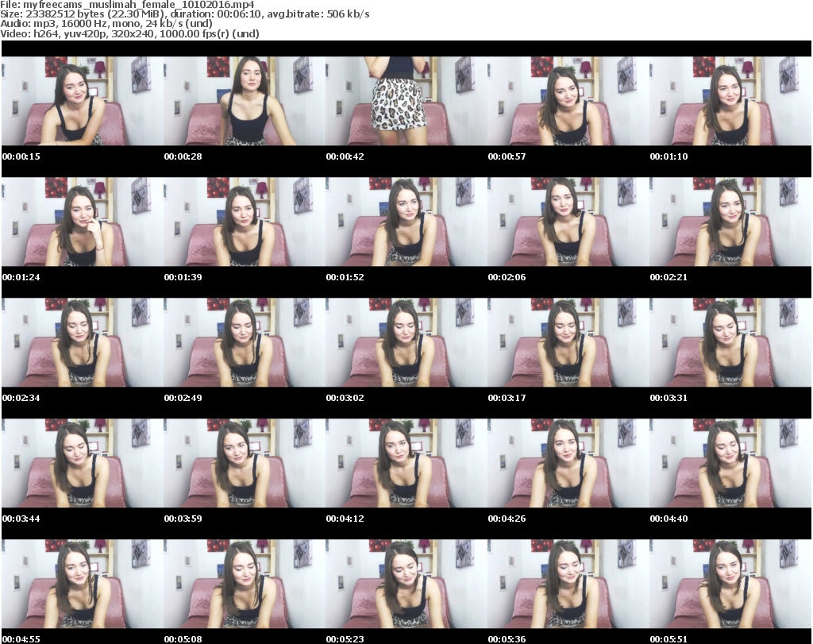Click the Video h264 info line

[x=129, y=33]
